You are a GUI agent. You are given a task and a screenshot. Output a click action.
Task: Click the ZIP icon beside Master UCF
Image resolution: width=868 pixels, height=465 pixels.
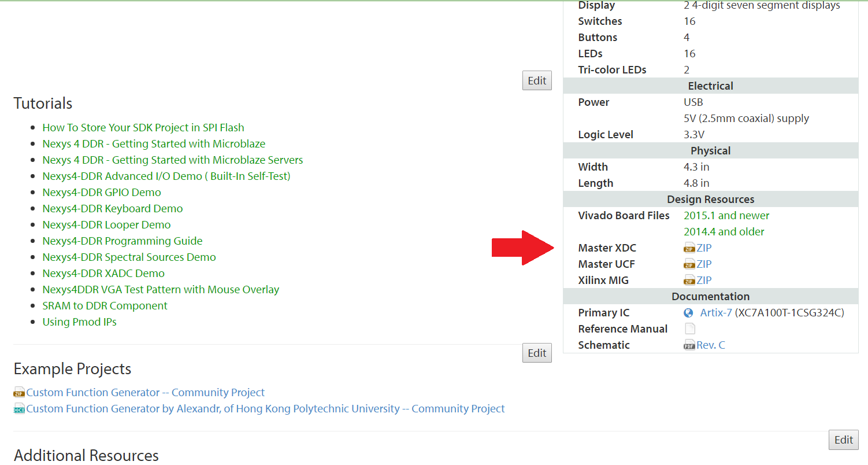tap(689, 264)
